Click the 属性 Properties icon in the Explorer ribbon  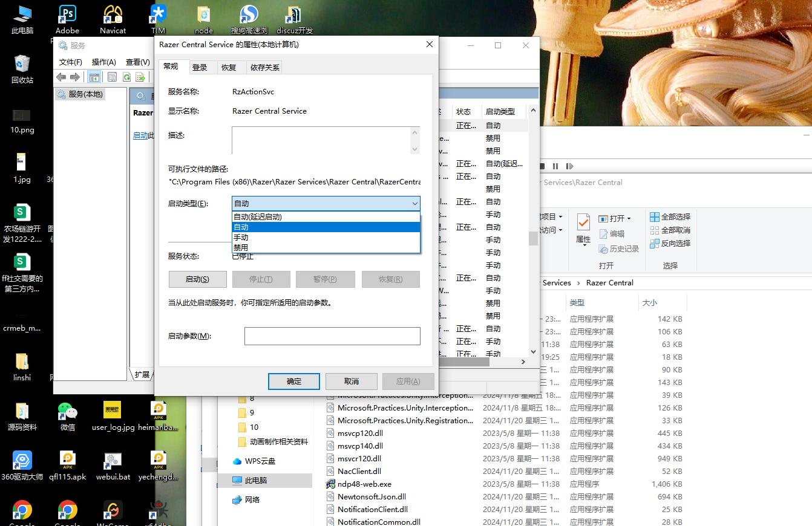583,229
